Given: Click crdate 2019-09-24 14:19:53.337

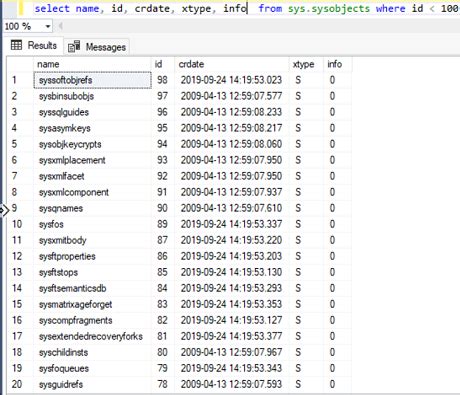Looking at the screenshot, I should pos(232,224).
